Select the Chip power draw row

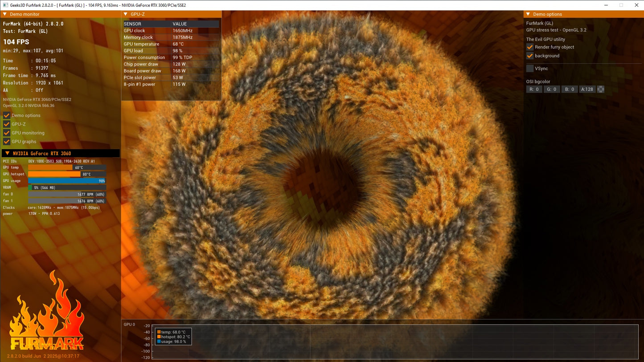(x=171, y=64)
